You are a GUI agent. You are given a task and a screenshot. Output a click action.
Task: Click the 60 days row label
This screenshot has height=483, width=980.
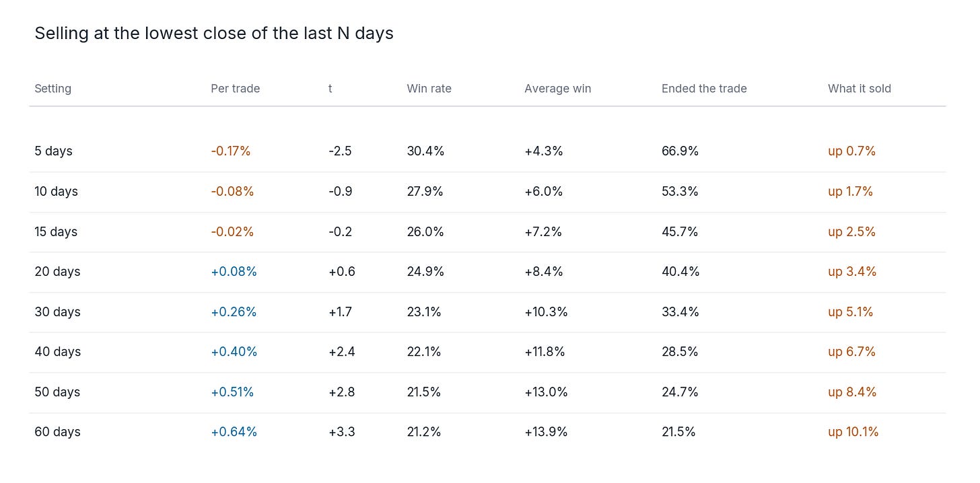[57, 432]
